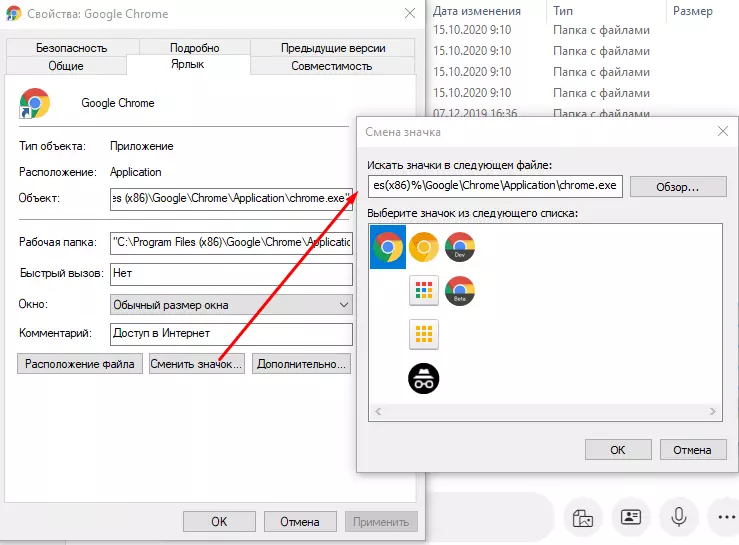
Task: Click OK in the 'Смена значка' dialog
Action: coord(617,450)
